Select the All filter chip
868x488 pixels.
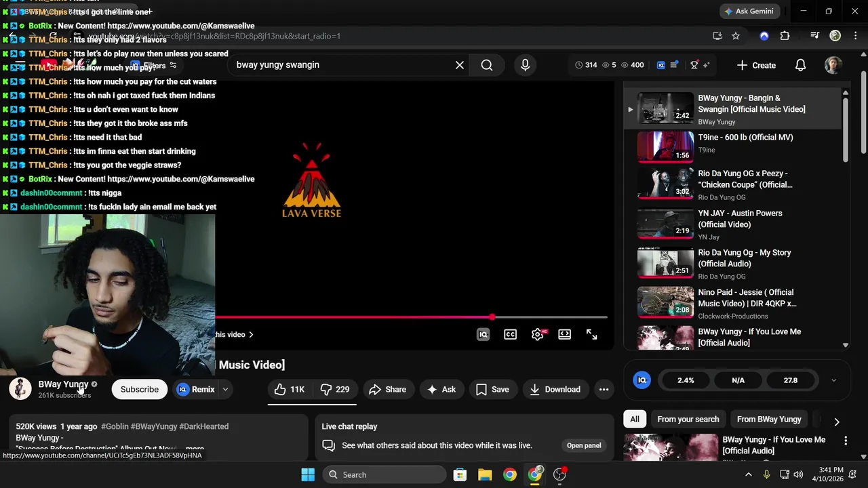tap(635, 419)
